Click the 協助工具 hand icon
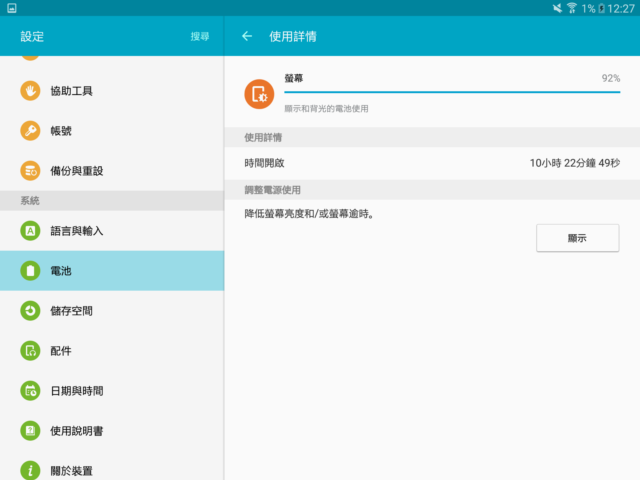This screenshot has width=640, height=480. (x=30, y=91)
